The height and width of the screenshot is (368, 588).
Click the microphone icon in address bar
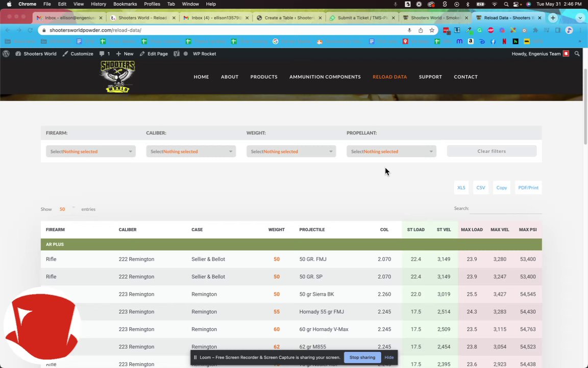click(409, 30)
